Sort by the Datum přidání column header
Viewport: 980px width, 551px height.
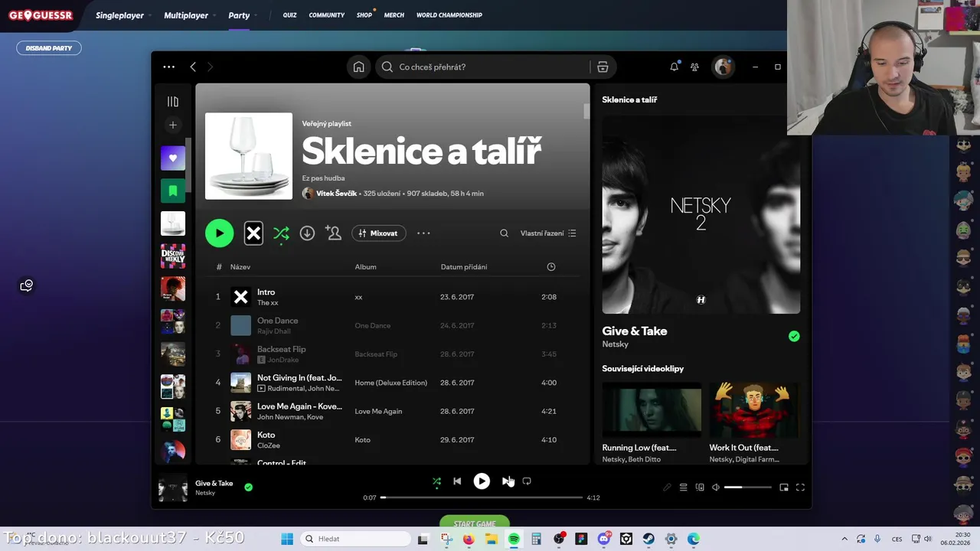click(x=464, y=267)
